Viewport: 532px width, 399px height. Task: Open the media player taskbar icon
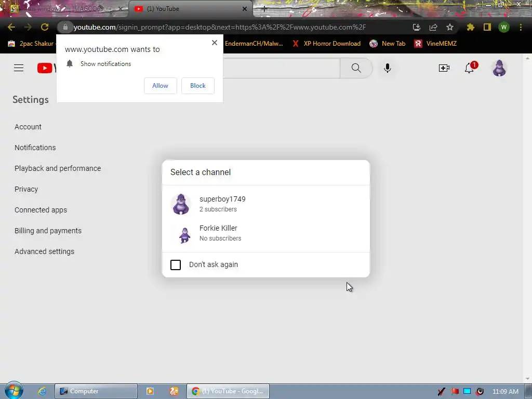[x=150, y=391]
